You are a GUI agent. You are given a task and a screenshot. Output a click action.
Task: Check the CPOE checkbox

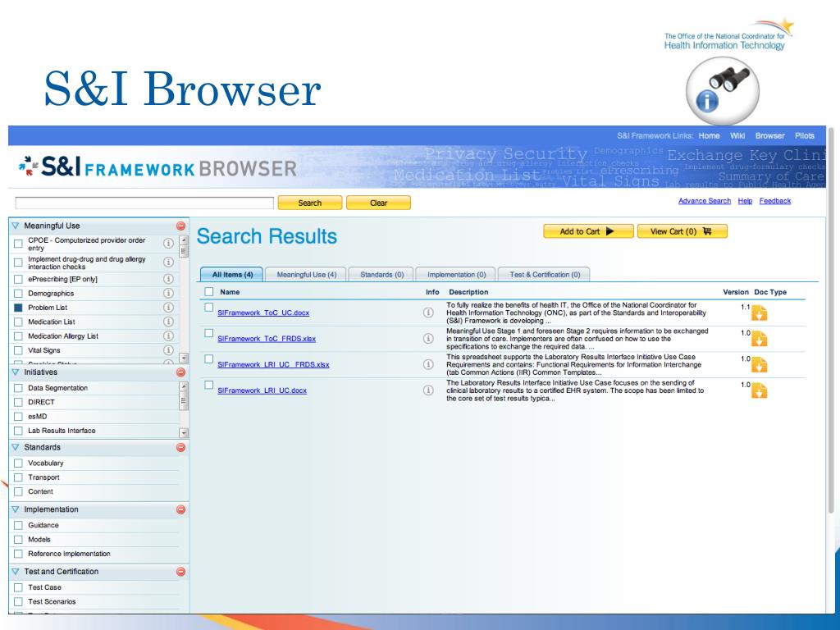pos(18,244)
